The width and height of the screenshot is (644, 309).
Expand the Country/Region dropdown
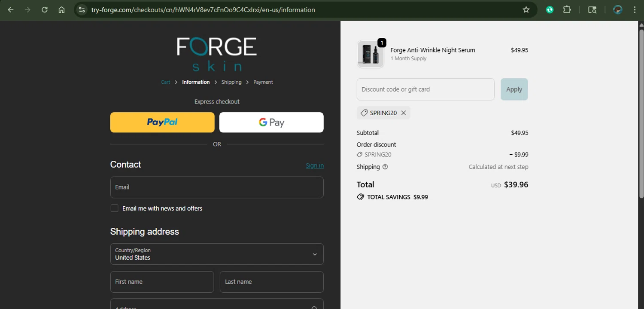pyautogui.click(x=217, y=254)
